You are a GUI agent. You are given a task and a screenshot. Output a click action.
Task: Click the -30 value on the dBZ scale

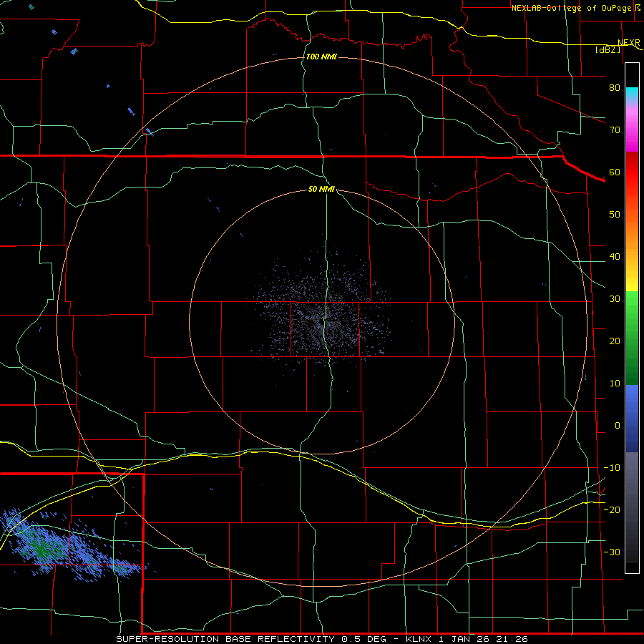click(612, 552)
